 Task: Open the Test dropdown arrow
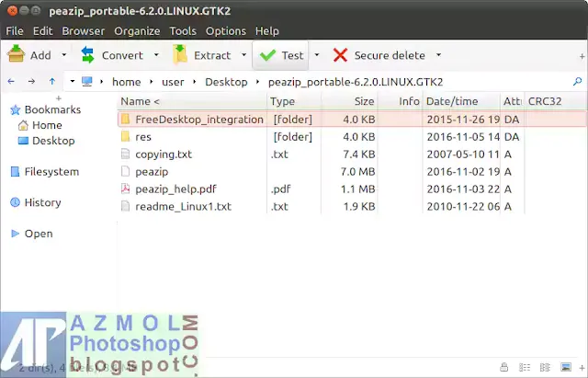pyautogui.click(x=317, y=55)
